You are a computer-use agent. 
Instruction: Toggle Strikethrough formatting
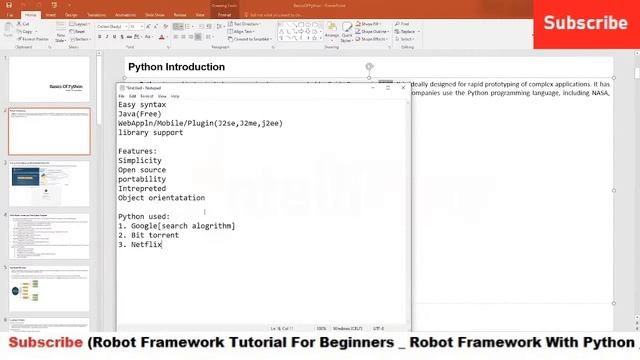click(x=129, y=37)
